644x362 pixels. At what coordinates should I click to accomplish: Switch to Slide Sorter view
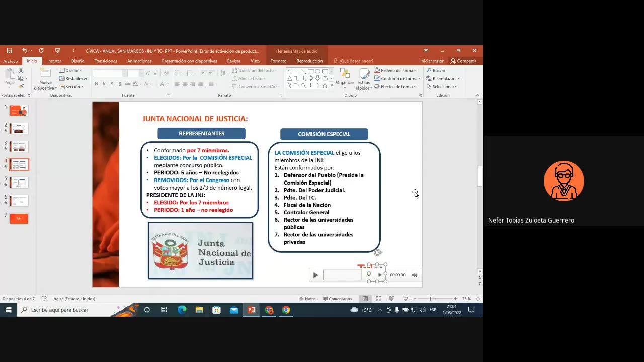[x=378, y=299]
